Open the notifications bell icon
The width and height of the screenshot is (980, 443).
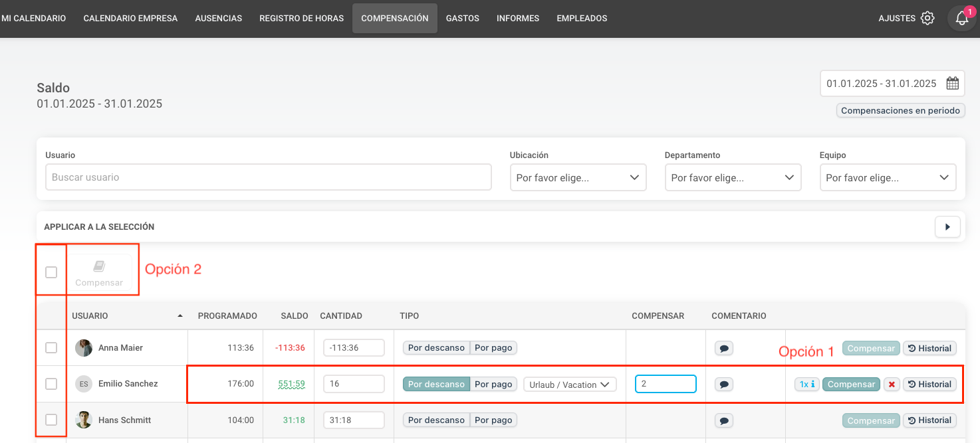tap(961, 19)
